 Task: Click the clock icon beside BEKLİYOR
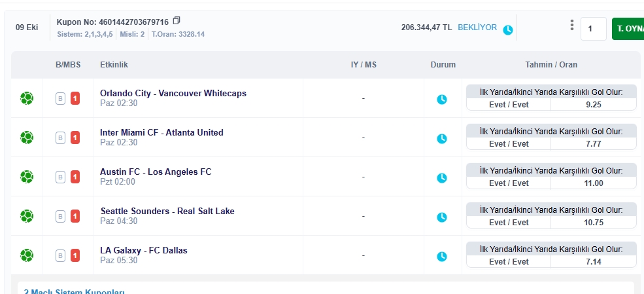[x=508, y=29]
